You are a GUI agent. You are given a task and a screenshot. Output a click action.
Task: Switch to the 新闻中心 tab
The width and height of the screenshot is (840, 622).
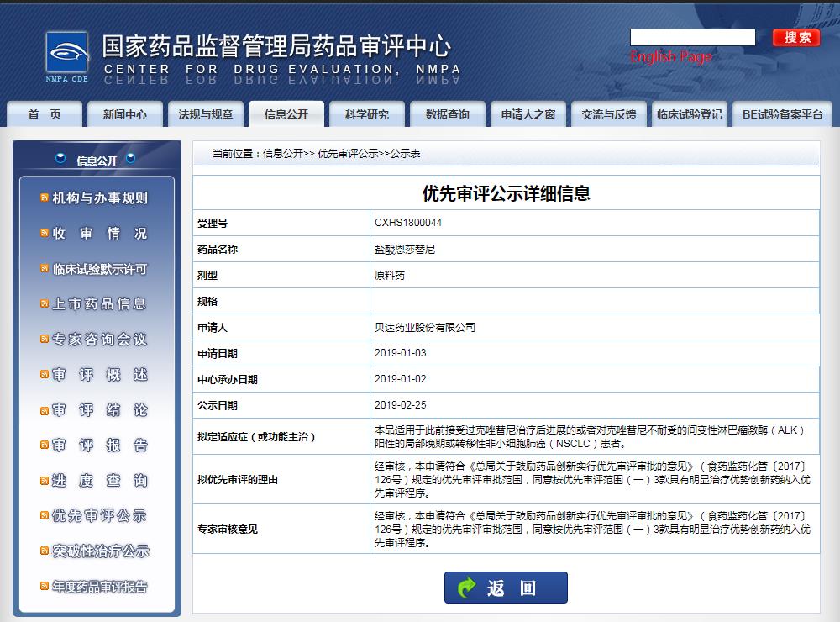coord(124,115)
